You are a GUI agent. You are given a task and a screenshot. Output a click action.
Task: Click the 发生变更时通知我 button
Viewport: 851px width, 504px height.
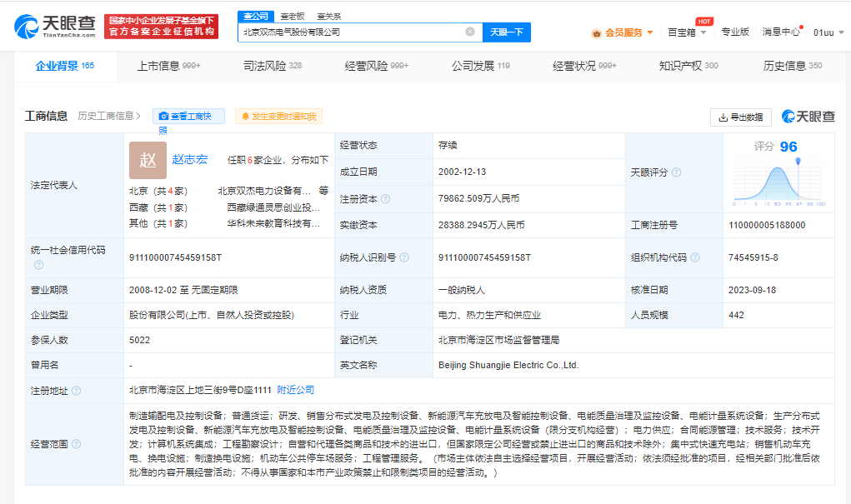(278, 116)
